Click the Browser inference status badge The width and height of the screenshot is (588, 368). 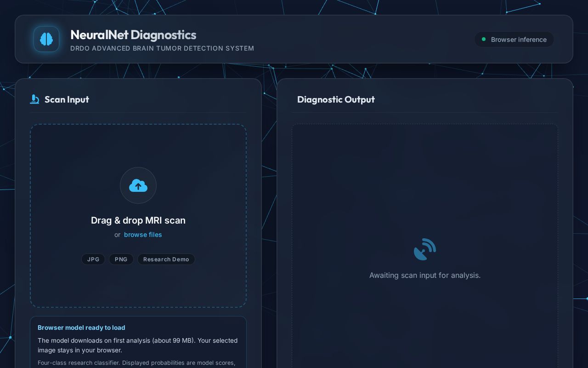514,40
